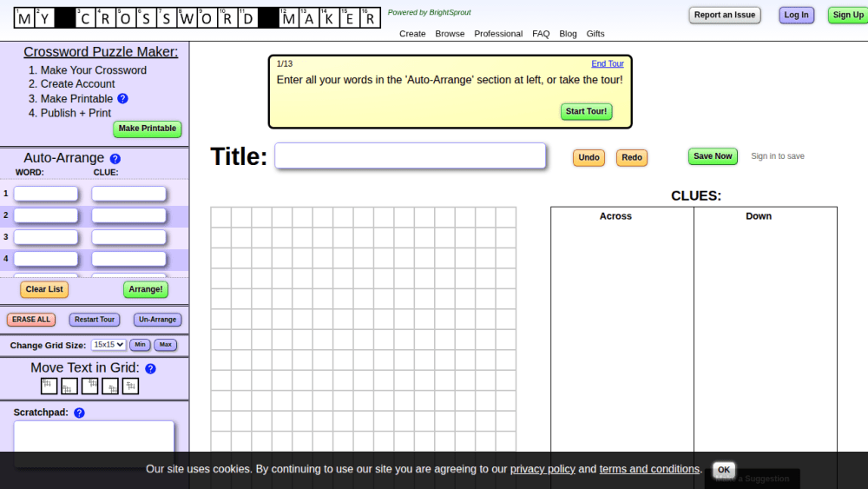Focus the word field in row 1
Viewport: 868px width, 489px height.
(46, 194)
